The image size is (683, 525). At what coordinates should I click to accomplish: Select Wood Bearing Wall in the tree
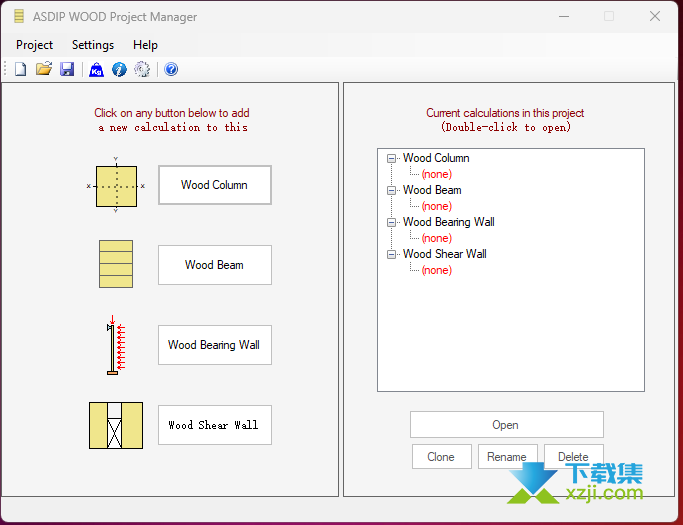click(449, 222)
